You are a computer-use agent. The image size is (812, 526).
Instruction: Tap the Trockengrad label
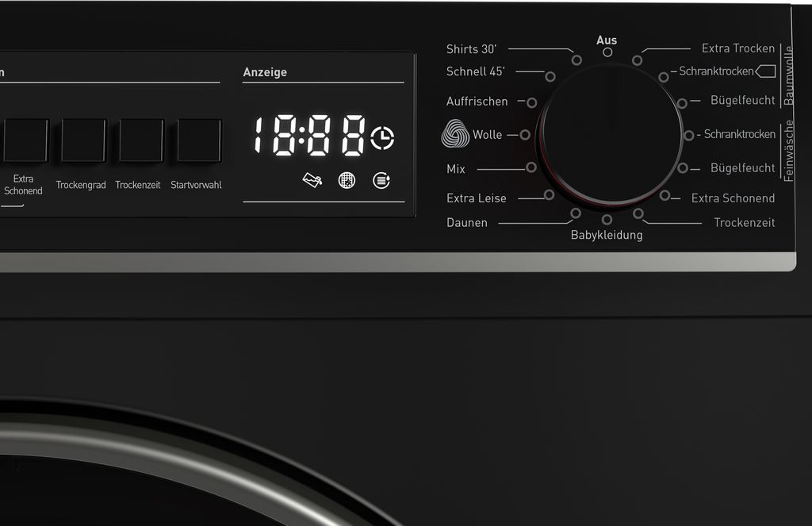point(81,185)
